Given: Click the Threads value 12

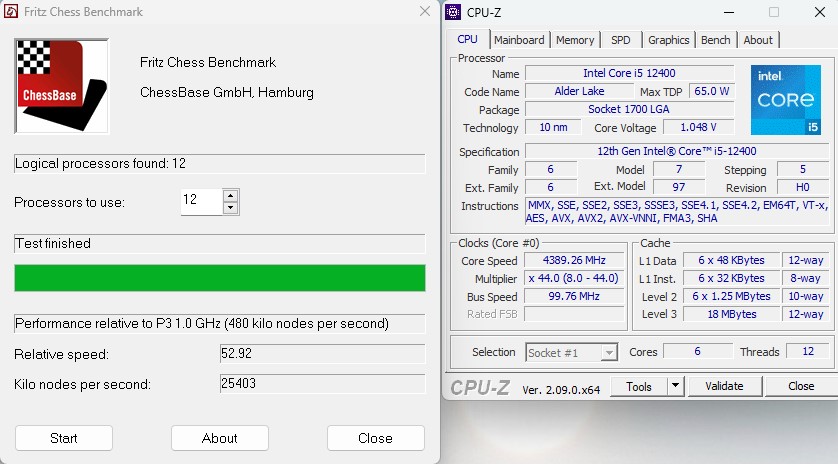Looking at the screenshot, I should (x=808, y=352).
